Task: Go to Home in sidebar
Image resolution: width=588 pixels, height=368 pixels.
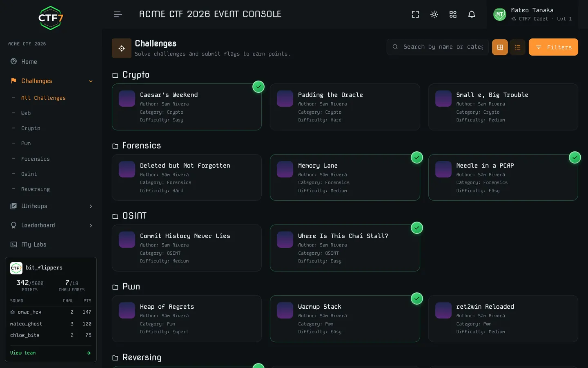Action: 51,61
